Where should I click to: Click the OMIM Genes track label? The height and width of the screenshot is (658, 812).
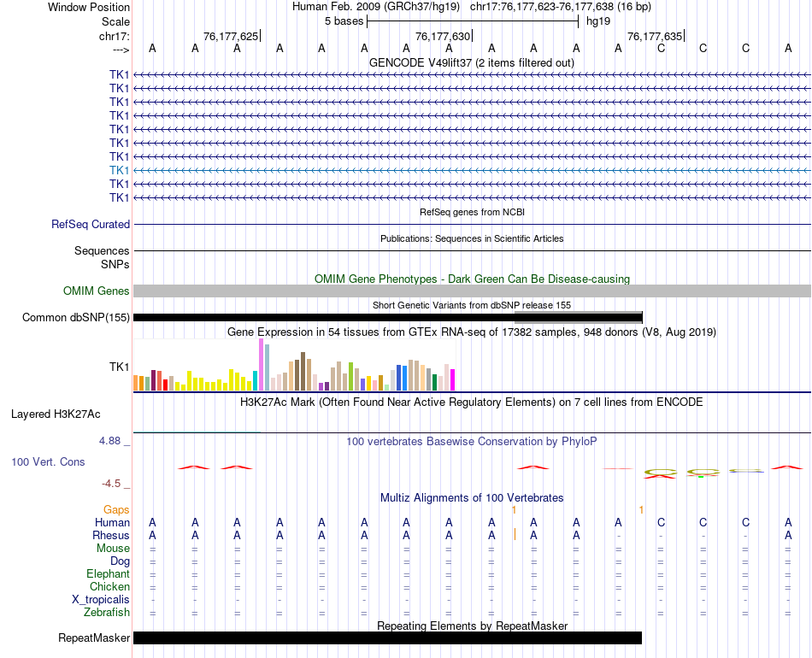point(97,291)
